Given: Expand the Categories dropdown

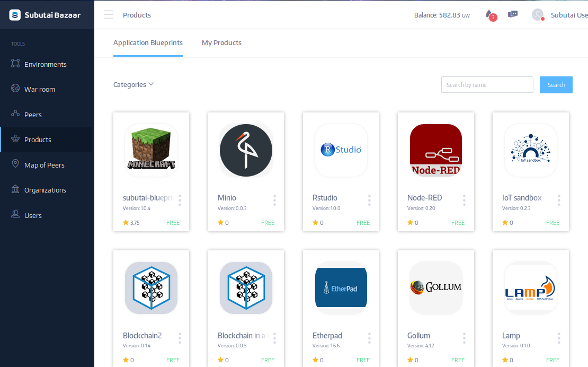Looking at the screenshot, I should (x=133, y=84).
